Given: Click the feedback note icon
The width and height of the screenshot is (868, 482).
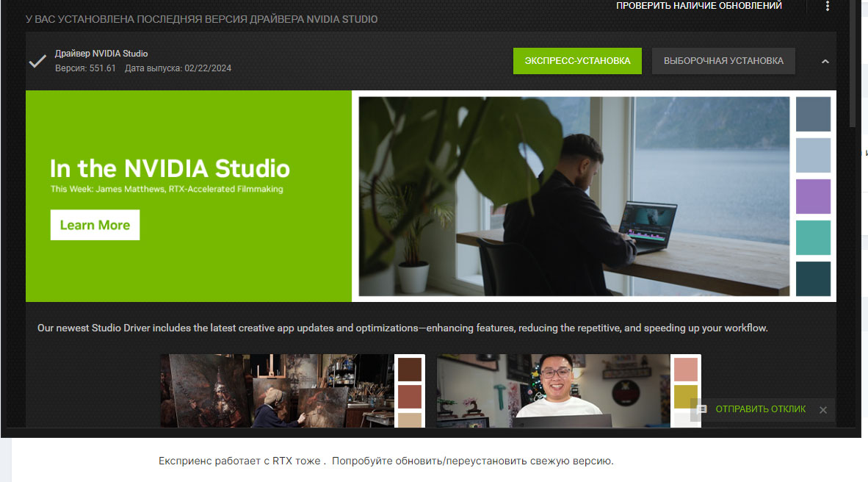Looking at the screenshot, I should click(702, 409).
